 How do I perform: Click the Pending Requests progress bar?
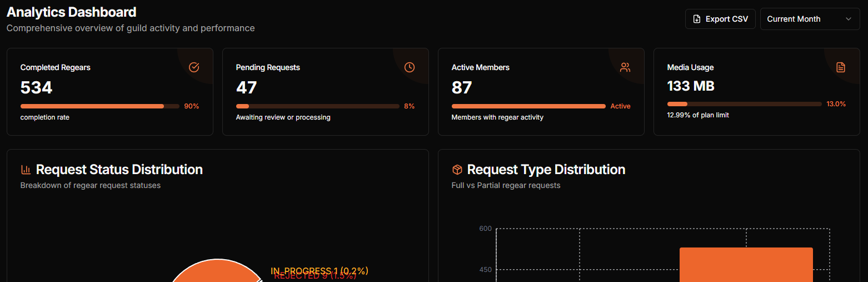pos(318,106)
